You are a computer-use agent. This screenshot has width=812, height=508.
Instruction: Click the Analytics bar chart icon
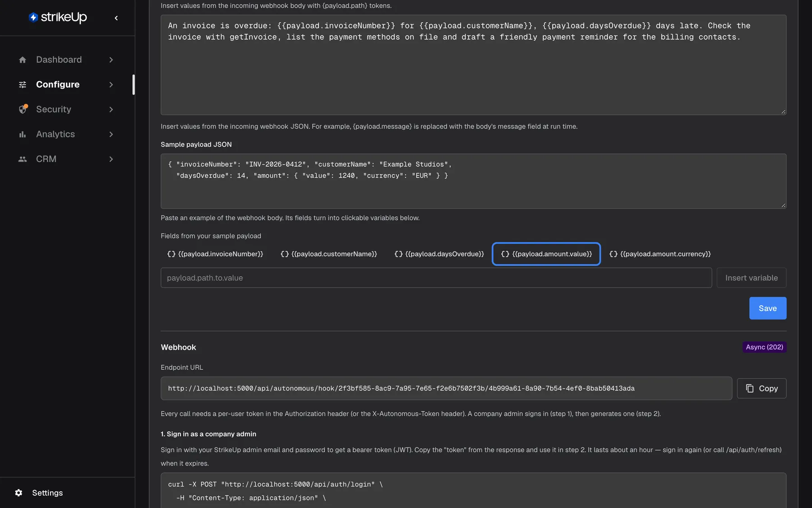coord(23,134)
